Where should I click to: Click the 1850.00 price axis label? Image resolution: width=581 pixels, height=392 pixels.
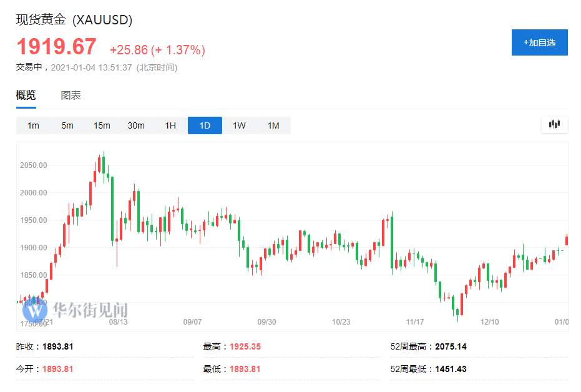pyautogui.click(x=33, y=275)
